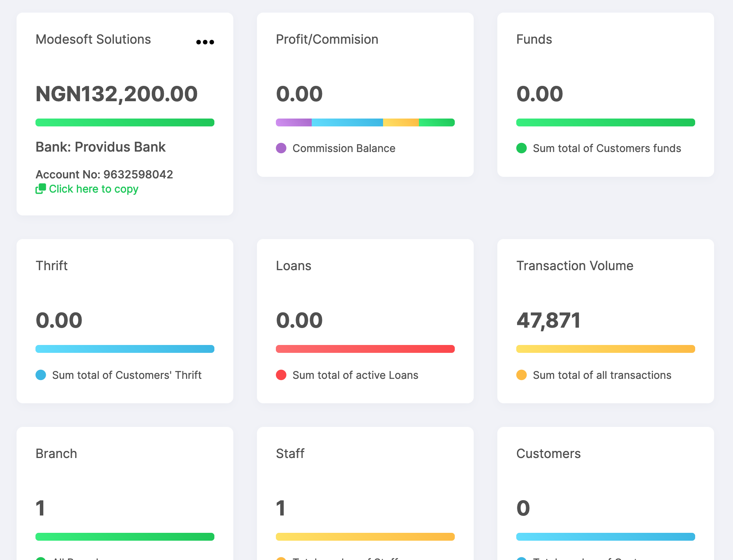This screenshot has width=733, height=560.
Task: Click 'Account No: 9632598042' text
Action: [104, 174]
